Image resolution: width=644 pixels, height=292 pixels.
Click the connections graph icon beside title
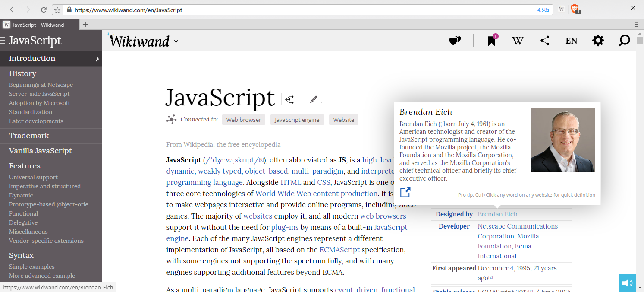[x=289, y=100]
